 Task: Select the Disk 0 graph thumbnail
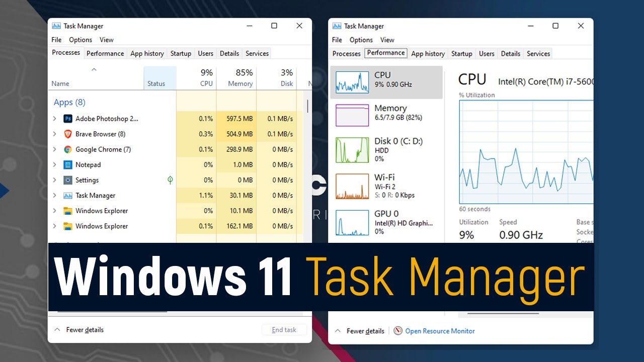click(x=352, y=150)
